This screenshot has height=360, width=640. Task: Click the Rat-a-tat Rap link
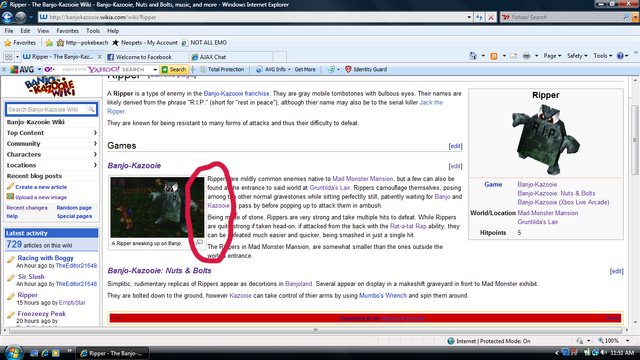click(408, 226)
